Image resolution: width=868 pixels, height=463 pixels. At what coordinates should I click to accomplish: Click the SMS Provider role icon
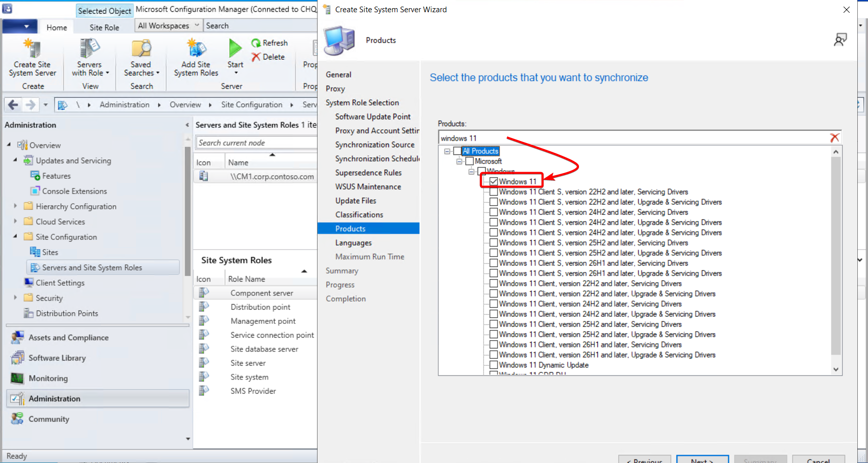(x=204, y=391)
